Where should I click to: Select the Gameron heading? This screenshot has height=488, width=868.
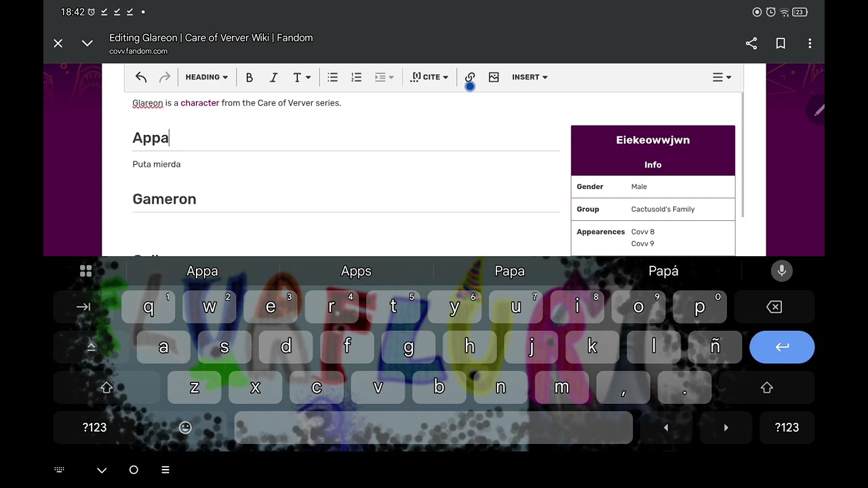pos(164,199)
